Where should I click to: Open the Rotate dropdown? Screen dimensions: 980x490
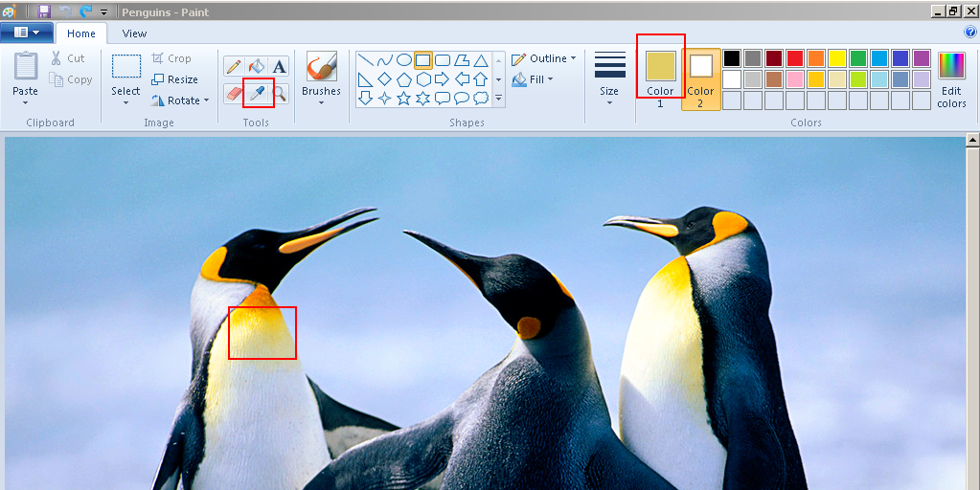click(180, 100)
